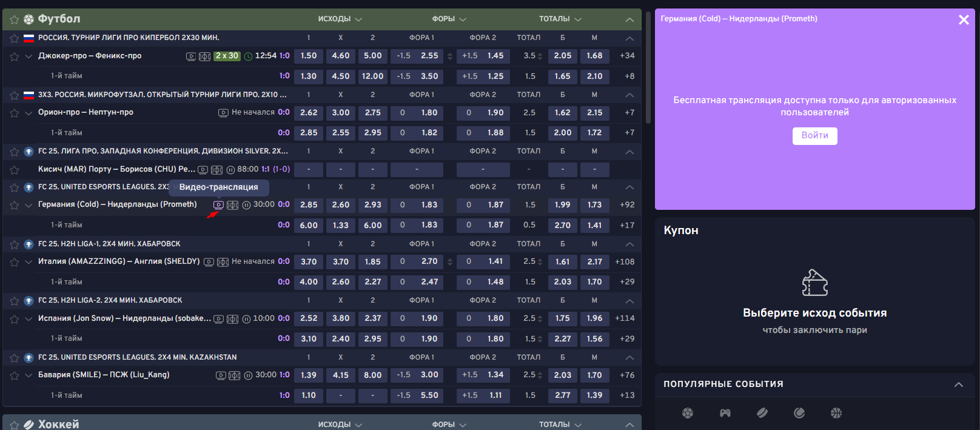Favorite the Футбол section star
Image resolution: width=980 pixels, height=430 pixels.
15,19
